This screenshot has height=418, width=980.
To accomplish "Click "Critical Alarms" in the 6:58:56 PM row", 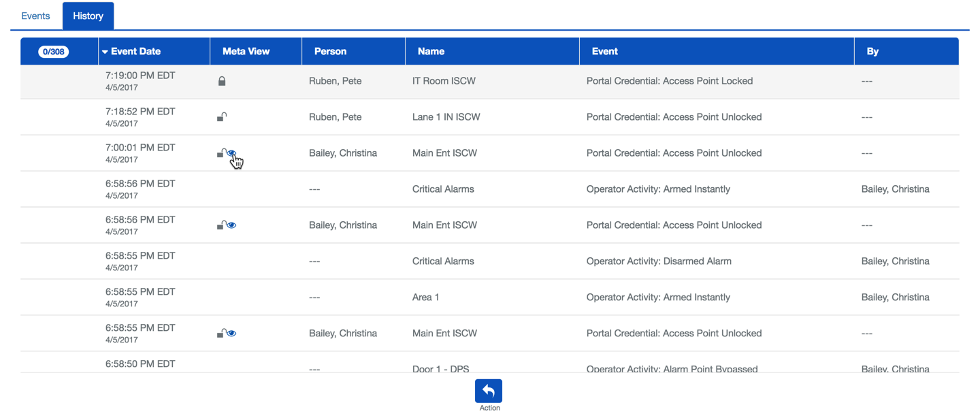I will (443, 189).
